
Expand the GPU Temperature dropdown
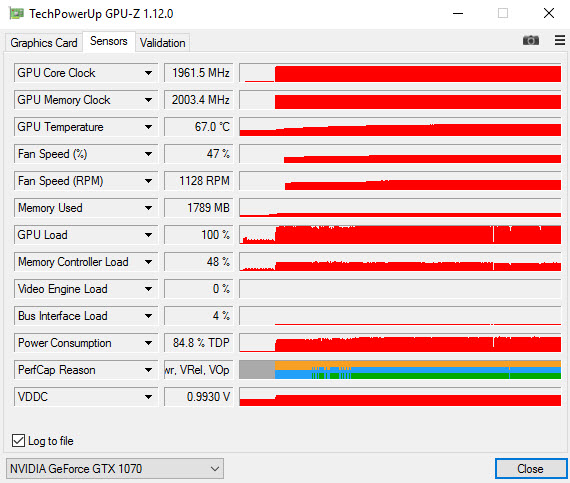click(x=148, y=127)
